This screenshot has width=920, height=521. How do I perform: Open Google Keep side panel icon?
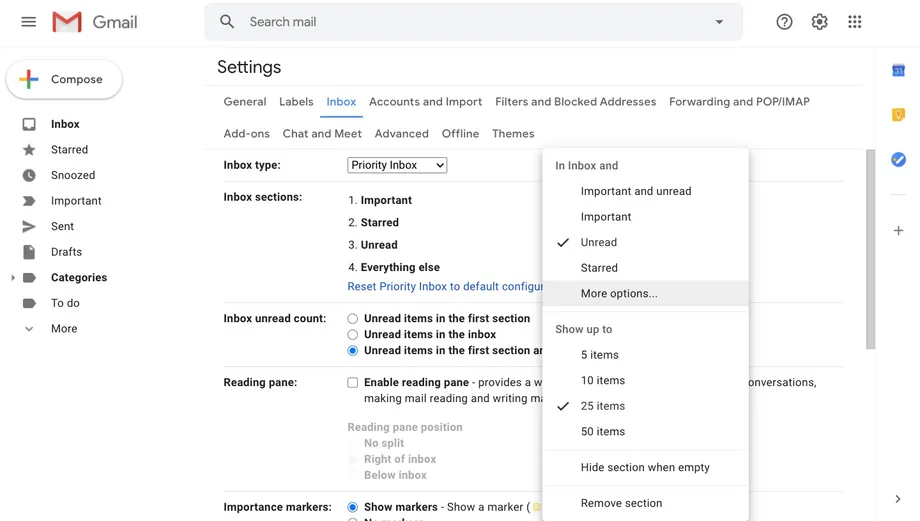pyautogui.click(x=898, y=114)
